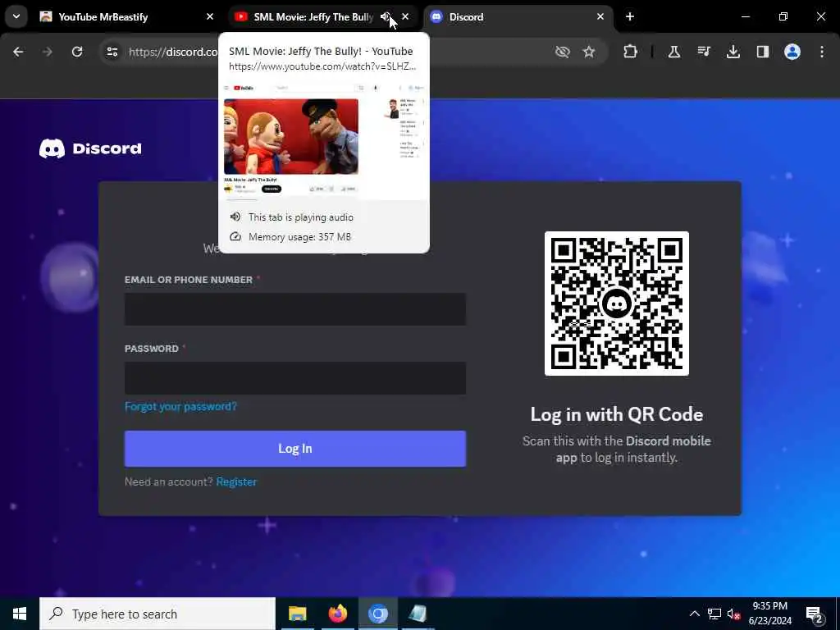Click the Email or Phone Number field
Viewport: 840px width, 630px height.
295,309
